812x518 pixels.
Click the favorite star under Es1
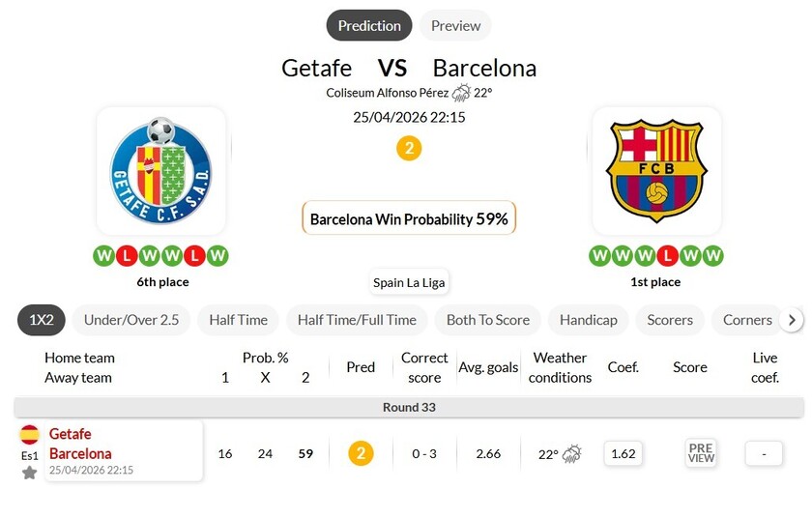coord(30,473)
